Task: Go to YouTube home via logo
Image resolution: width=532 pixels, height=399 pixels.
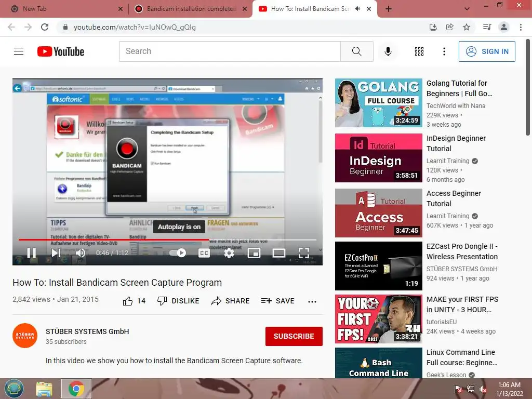Action: coord(61,51)
